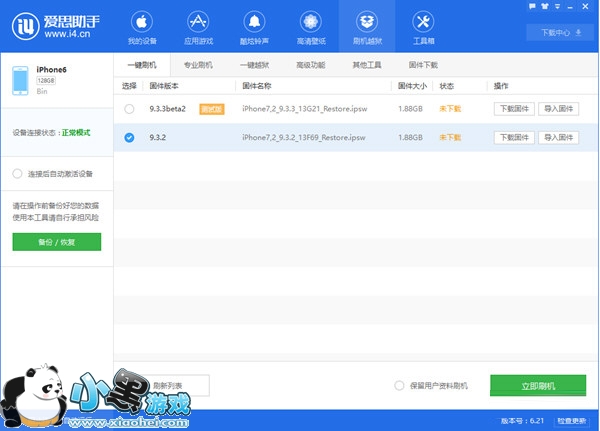Viewport: 600px width, 431px height.
Task: Enable auto-activate device after connection
Action: tap(18, 173)
